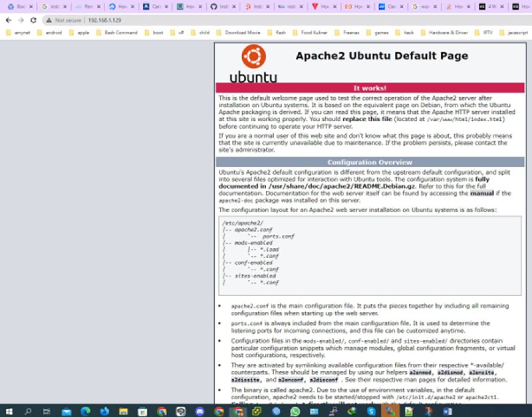Launch the Mail app from taskbar
This screenshot has height=417, width=532.
point(66,411)
